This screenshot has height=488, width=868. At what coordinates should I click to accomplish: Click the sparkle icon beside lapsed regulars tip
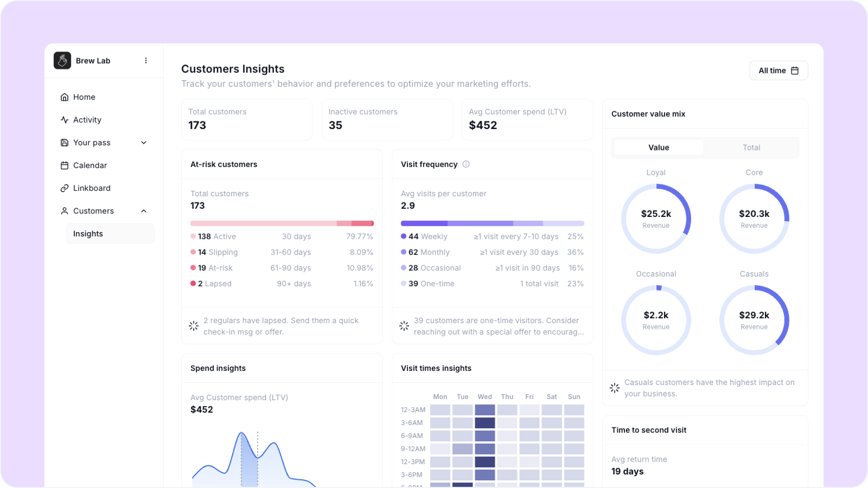(193, 326)
